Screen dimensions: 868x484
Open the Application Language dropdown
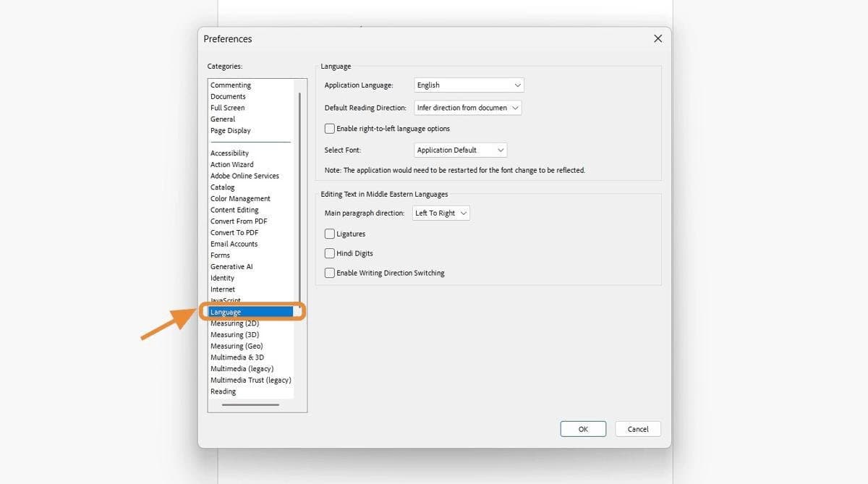click(468, 85)
